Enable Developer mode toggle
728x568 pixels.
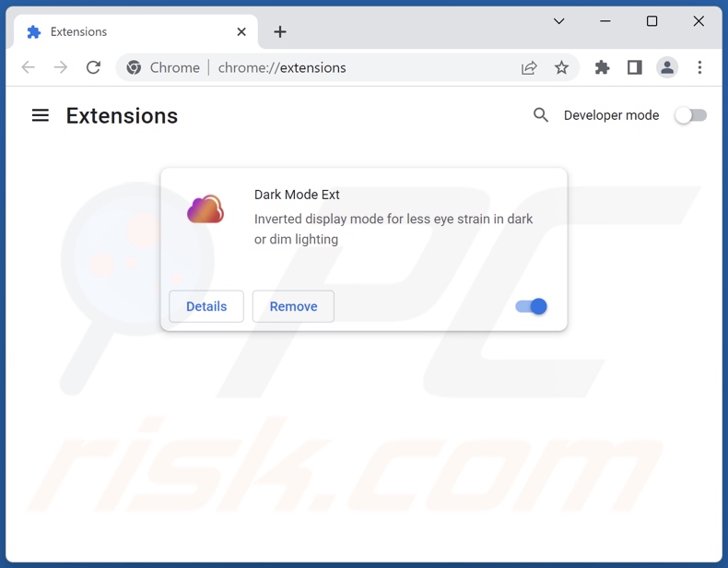point(691,115)
